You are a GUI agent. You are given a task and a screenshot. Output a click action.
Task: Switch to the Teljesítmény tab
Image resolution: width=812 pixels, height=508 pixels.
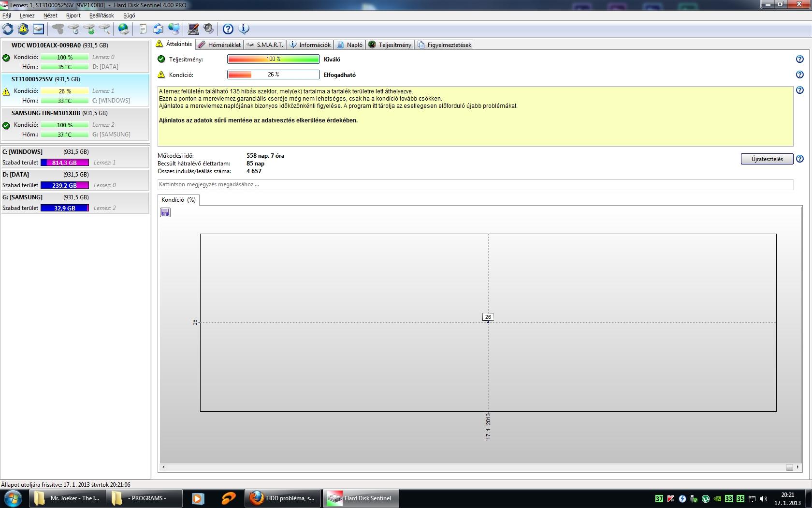tap(390, 45)
